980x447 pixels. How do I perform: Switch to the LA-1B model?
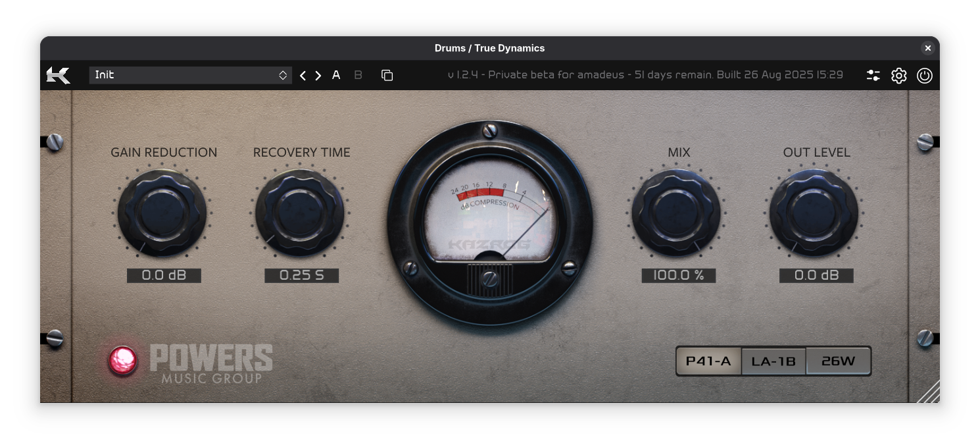pos(773,361)
